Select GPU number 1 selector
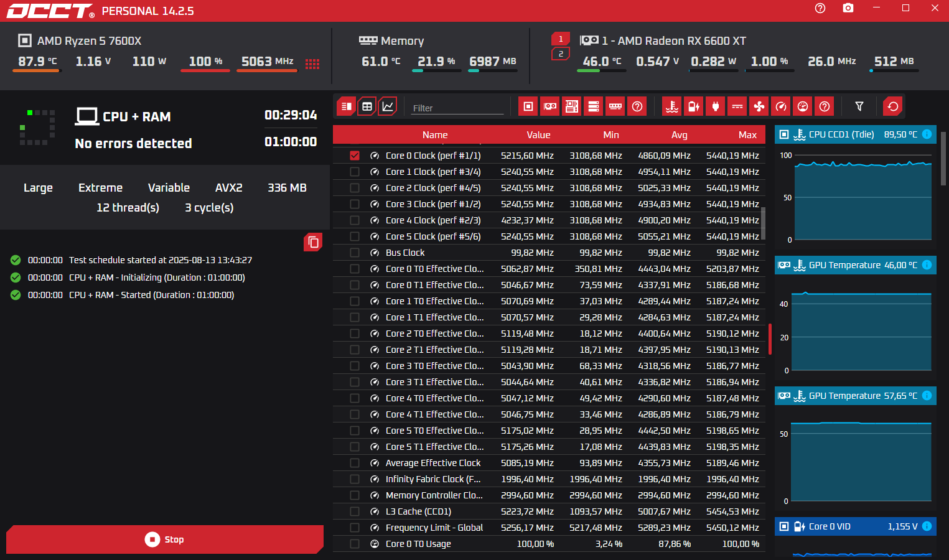Viewport: 949px width, 560px height. pyautogui.click(x=561, y=39)
